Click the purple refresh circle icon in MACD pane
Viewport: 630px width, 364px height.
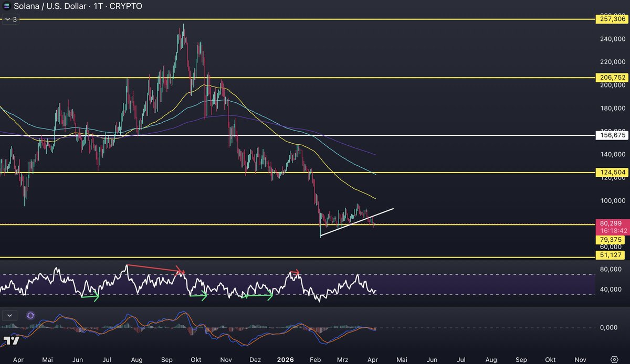[30, 315]
